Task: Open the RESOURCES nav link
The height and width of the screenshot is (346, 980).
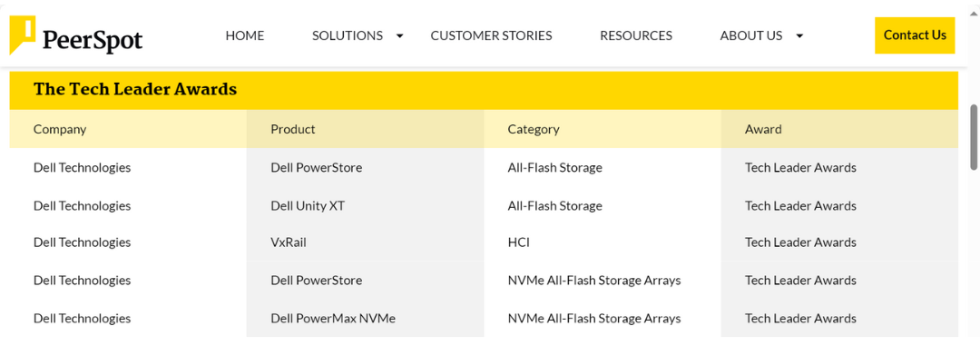Action: (x=636, y=35)
